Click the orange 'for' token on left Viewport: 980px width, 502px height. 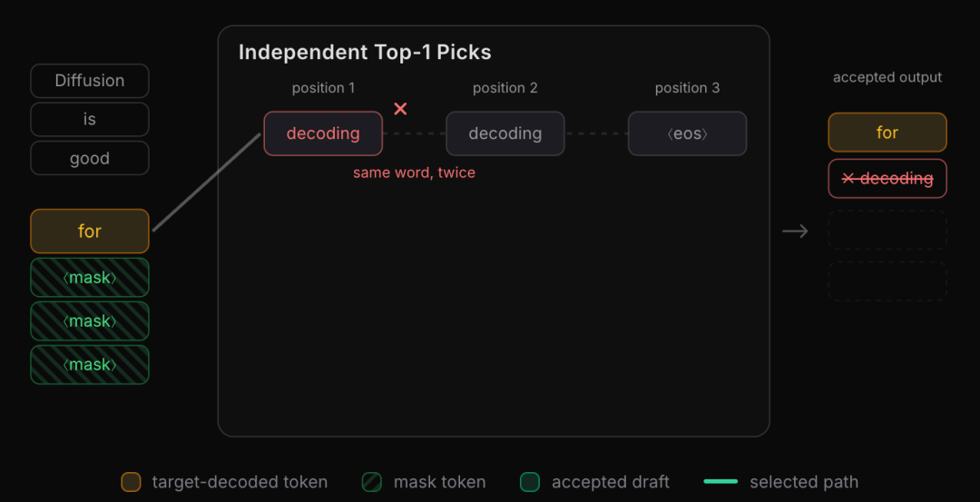point(90,231)
